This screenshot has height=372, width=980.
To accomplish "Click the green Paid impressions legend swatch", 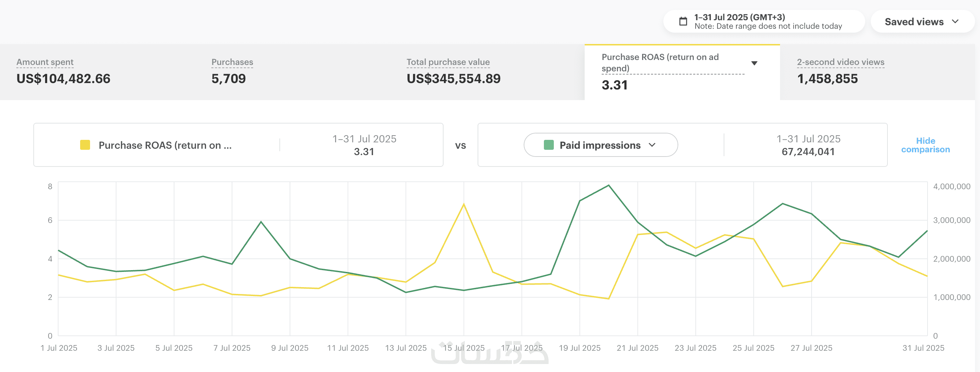I will [549, 145].
